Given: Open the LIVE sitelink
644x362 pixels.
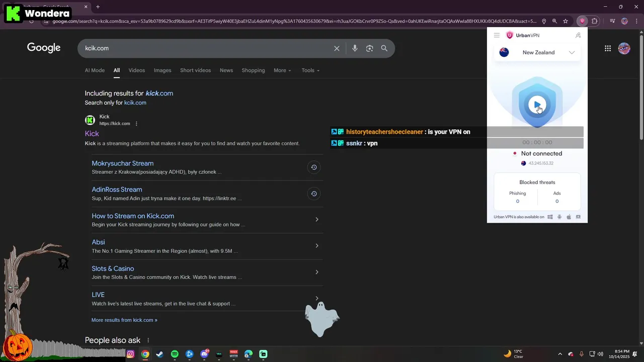Looking at the screenshot, I should click(98, 295).
